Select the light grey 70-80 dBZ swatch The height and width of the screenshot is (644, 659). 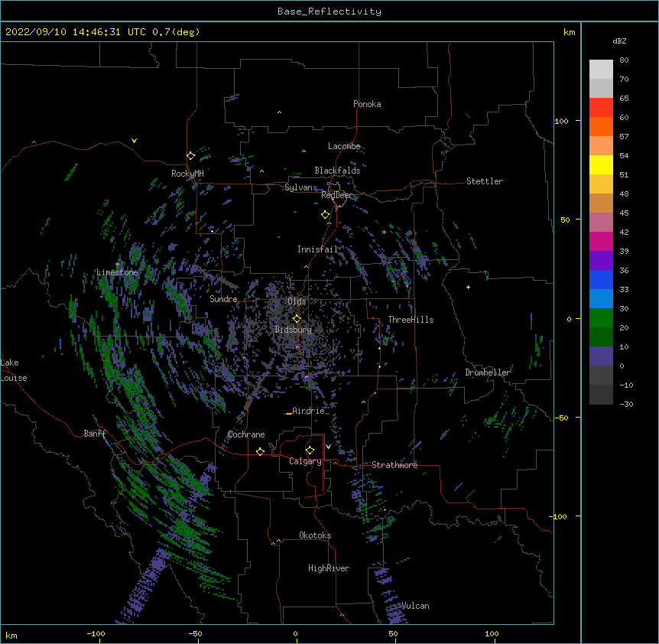[601, 70]
